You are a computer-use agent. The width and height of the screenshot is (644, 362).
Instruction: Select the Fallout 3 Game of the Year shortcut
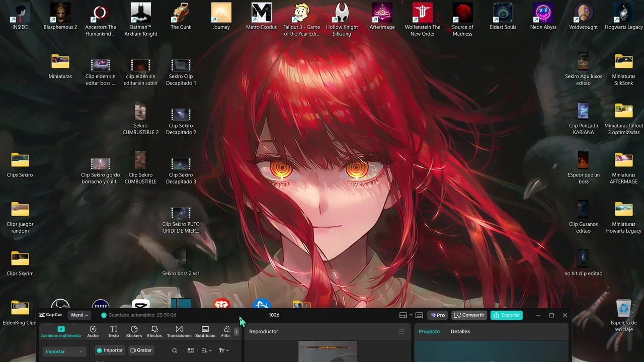point(302,20)
